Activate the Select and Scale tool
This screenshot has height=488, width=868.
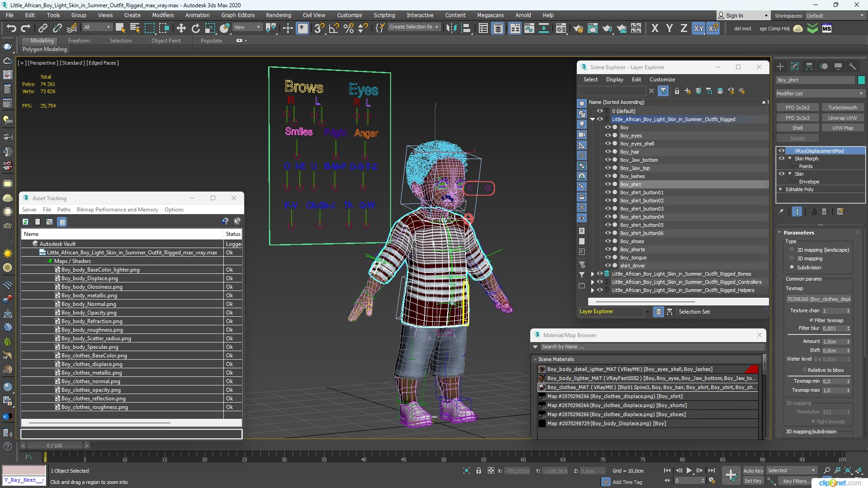pyautogui.click(x=210, y=28)
